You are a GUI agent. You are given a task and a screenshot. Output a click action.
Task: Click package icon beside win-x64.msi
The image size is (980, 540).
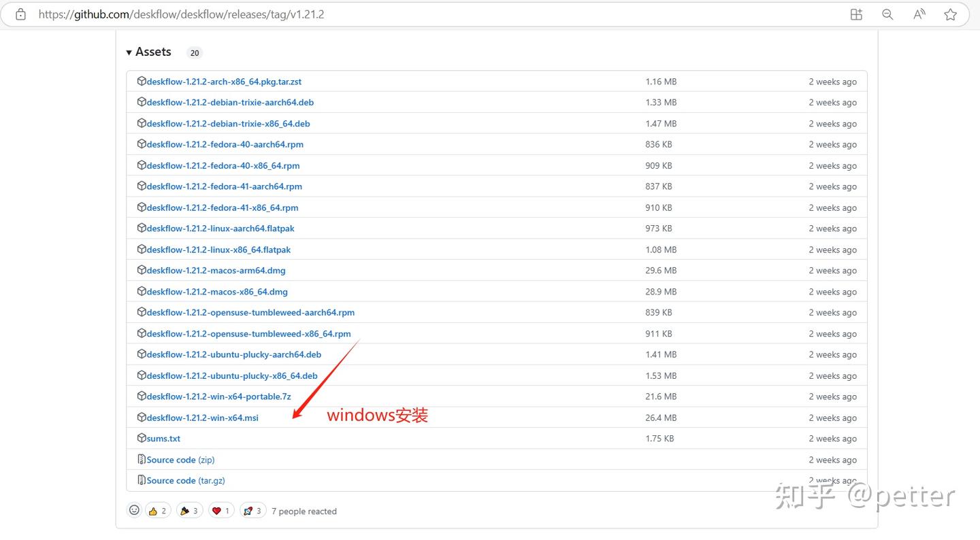point(142,417)
